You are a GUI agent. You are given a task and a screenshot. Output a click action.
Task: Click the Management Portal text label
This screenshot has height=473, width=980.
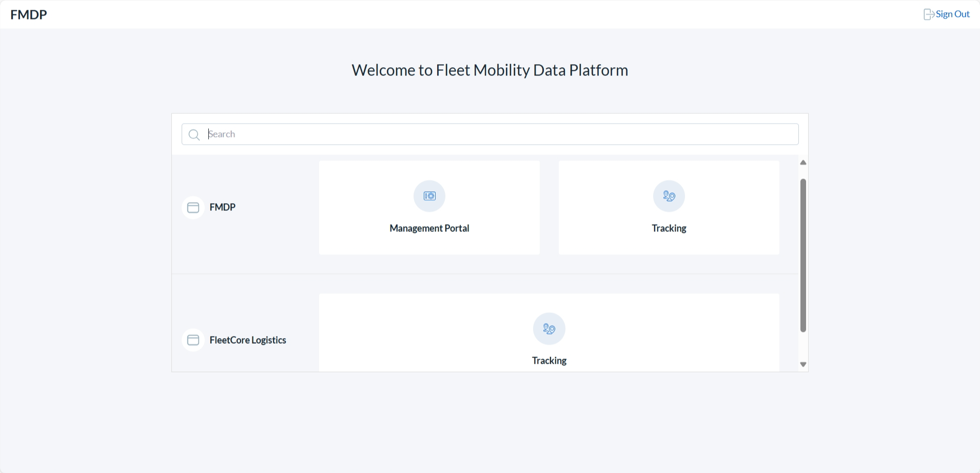(x=429, y=228)
